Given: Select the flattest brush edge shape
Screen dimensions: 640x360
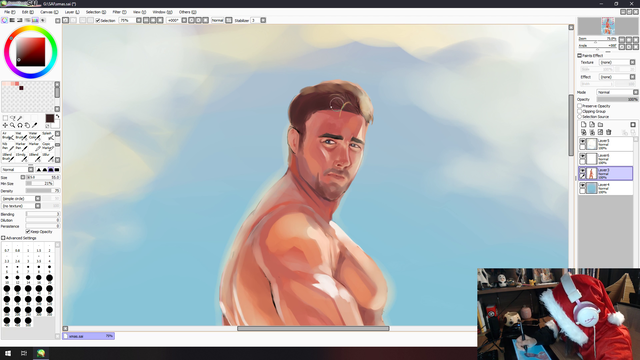Looking at the screenshot, I should click(57, 169).
